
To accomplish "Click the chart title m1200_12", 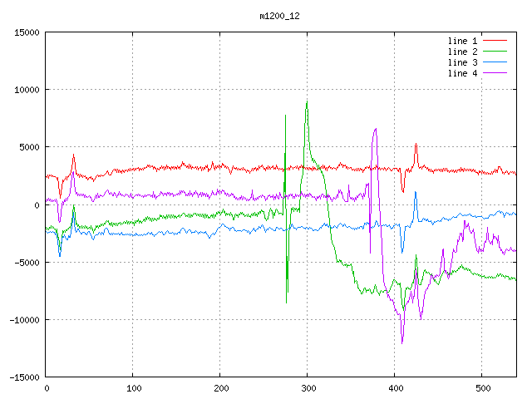I will [281, 15].
